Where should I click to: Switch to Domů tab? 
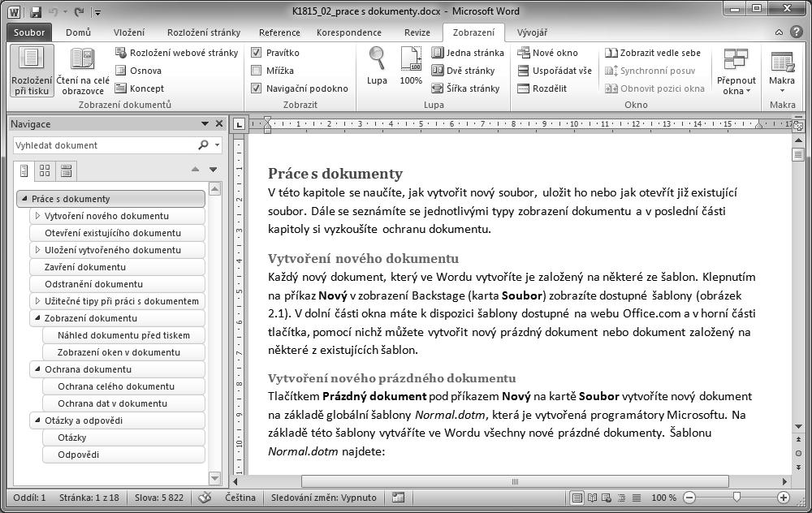(78, 32)
